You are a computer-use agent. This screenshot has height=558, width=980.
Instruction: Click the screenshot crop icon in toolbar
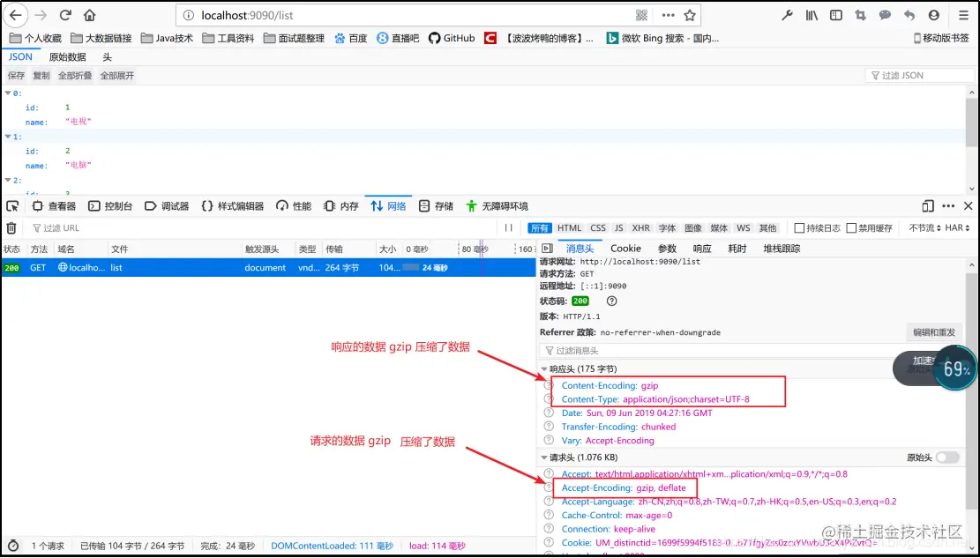[860, 15]
